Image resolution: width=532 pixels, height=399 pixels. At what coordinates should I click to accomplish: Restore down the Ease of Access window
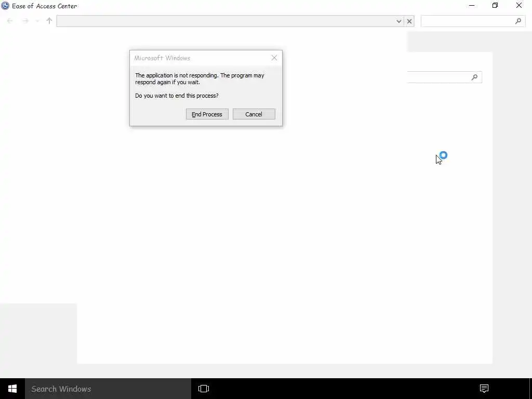(495, 5)
